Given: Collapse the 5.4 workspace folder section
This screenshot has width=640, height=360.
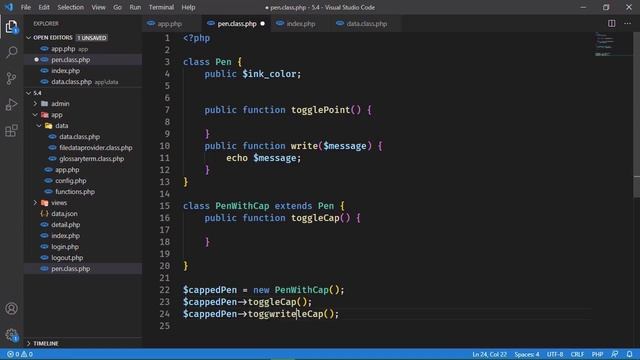Looking at the screenshot, I should 29,93.
